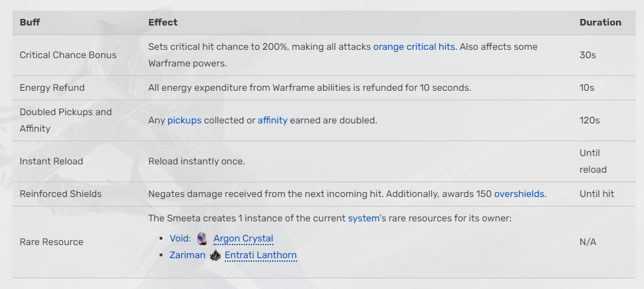The width and height of the screenshot is (644, 289).
Task: Open the orange critical hits link
Action: 414,46
